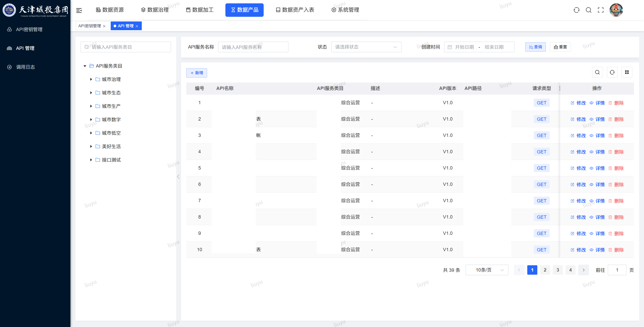This screenshot has height=327, width=644.
Task: Open column display grid settings
Action: click(627, 72)
